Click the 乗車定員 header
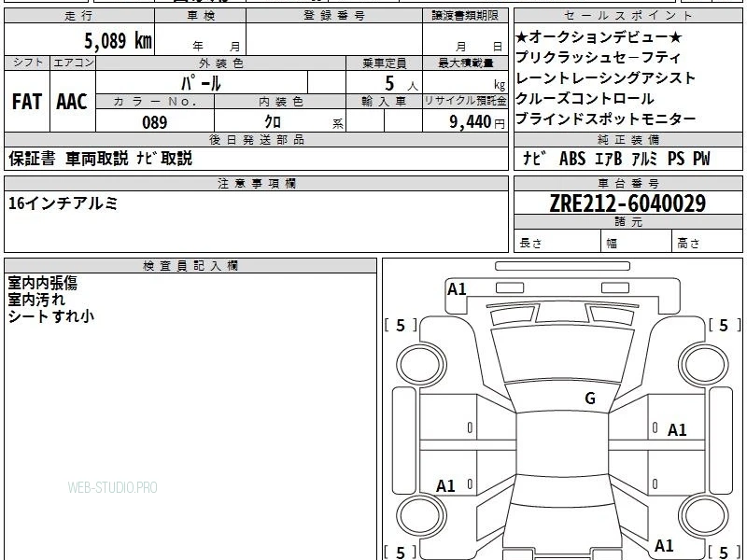Viewport: 747px width, 560px height. (x=384, y=63)
